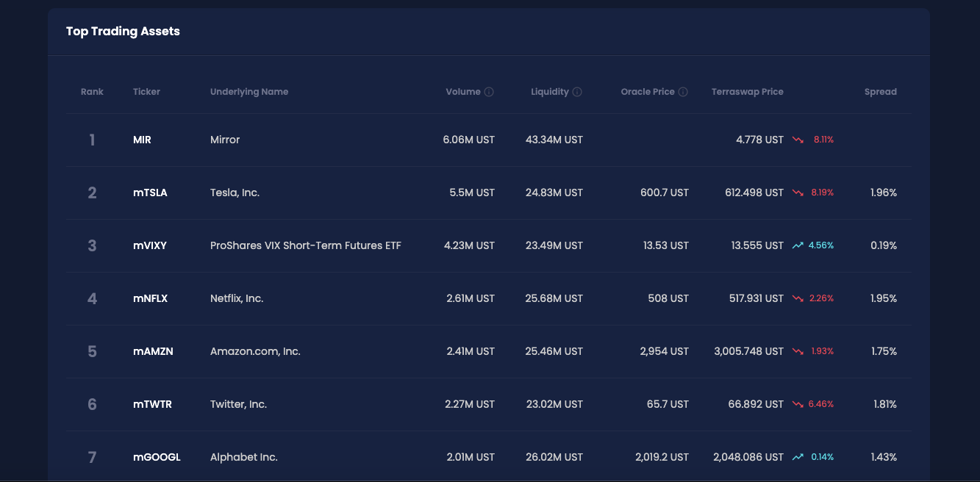Click the mNFLX downward trend arrow icon
980x482 pixels.
point(798,298)
